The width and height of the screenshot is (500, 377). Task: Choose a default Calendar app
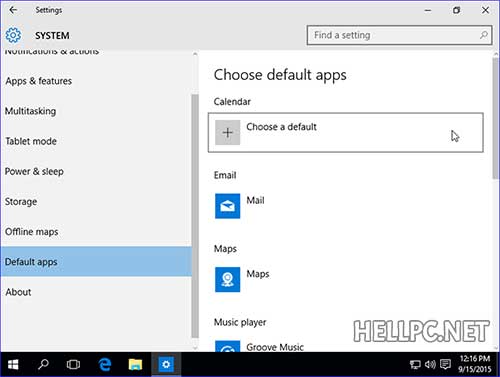[346, 133]
